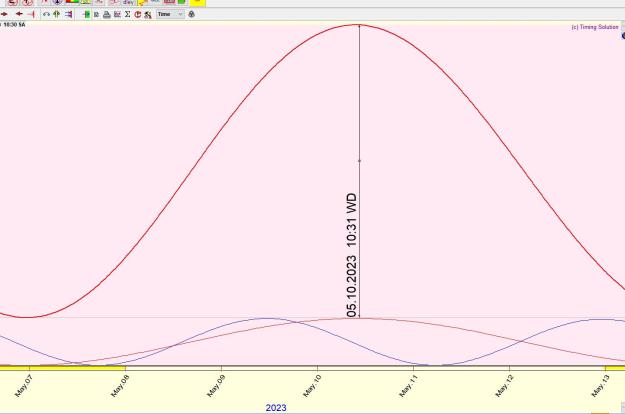625x414 pixels.
Task: Click the May.12 date label on axis
Action: [504, 386]
